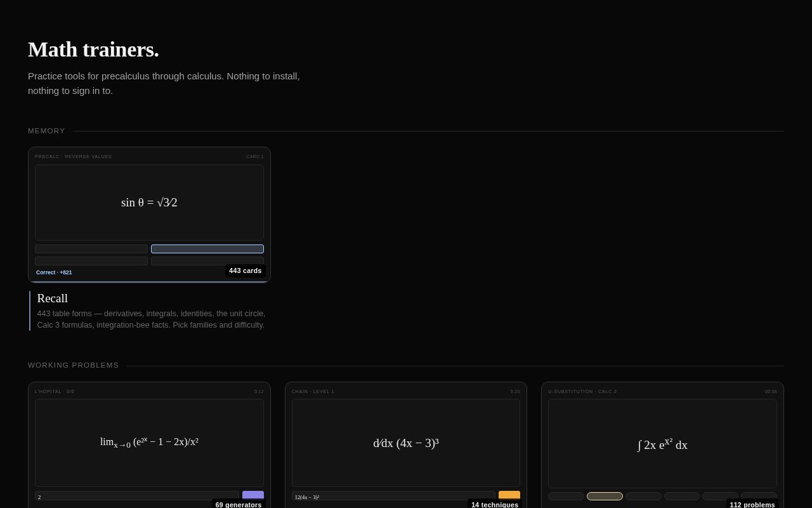Click the 'Correct · +821' status text
Viewport: 812px width, 508px height.
pos(54,272)
